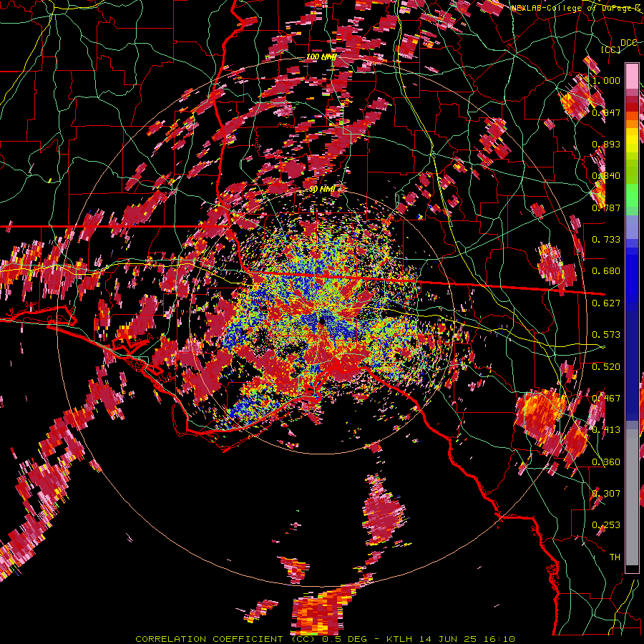Screen dimensions: 644x644
Task: Select the 0.733 legend value label
Action: [606, 240]
